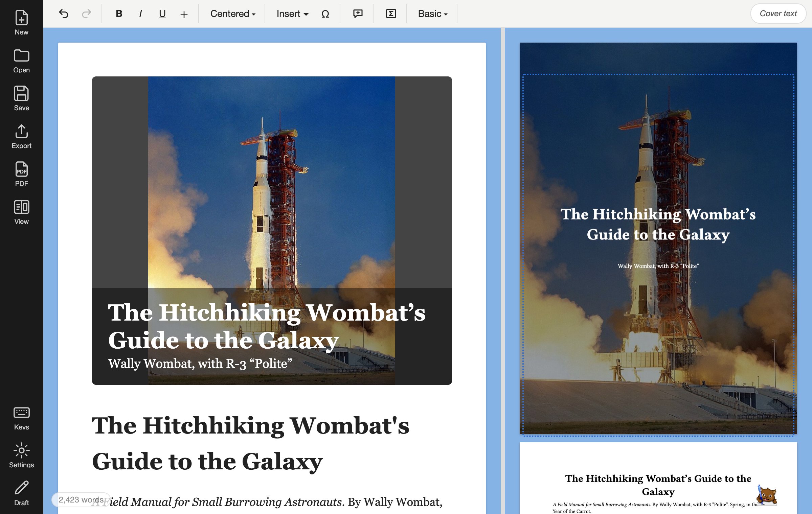The image size is (812, 514).
Task: Show keyboard shortcuts via Keys icon
Action: pyautogui.click(x=21, y=418)
